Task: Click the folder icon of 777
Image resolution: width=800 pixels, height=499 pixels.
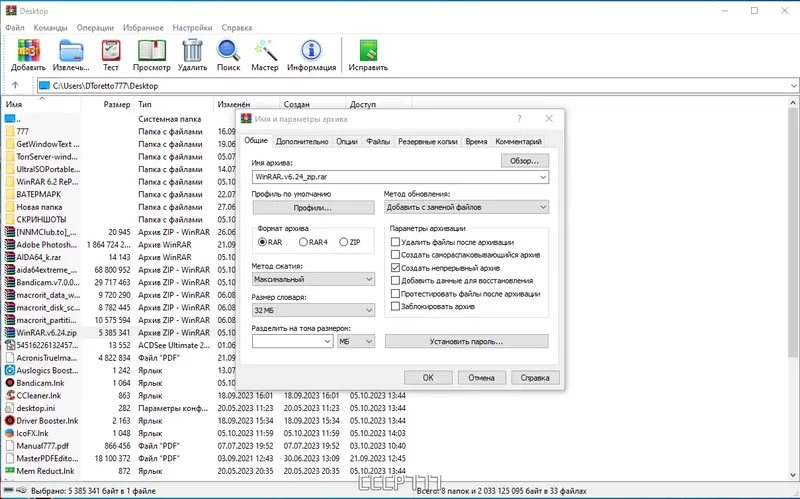Action: pos(10,131)
